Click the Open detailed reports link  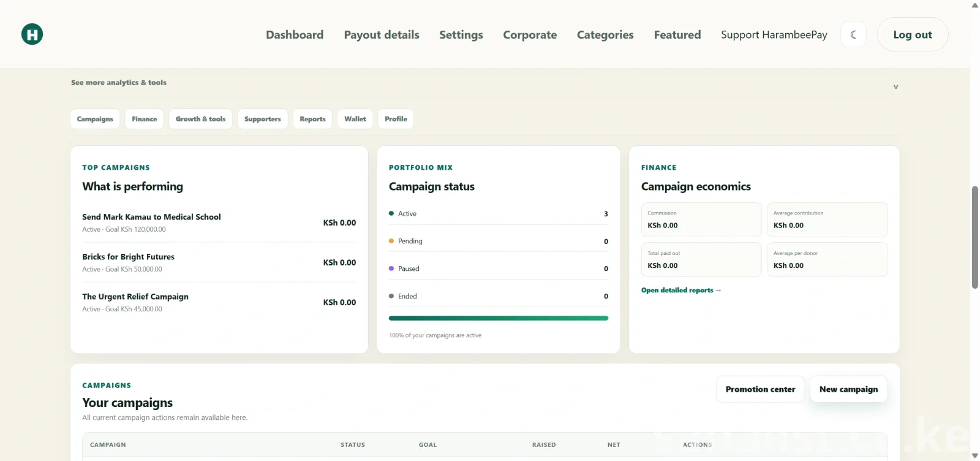681,291
